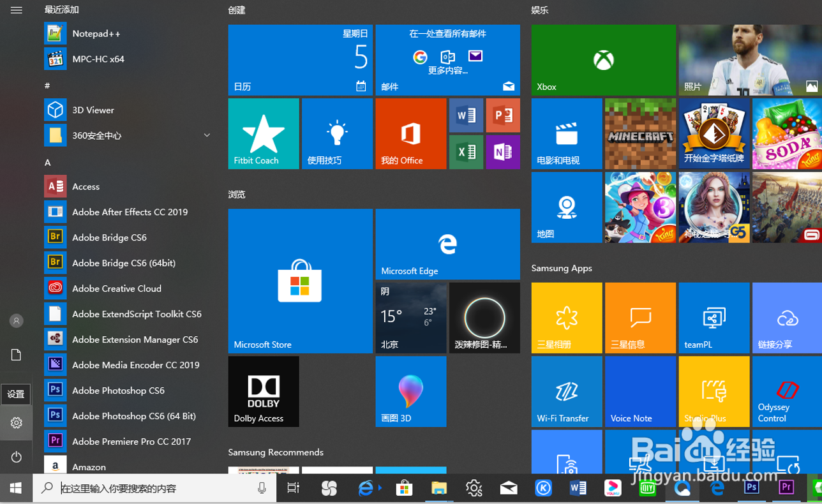This screenshot has width=822, height=504.
Task: Open Premiere Pro from the taskbar
Action: pyautogui.click(x=786, y=488)
